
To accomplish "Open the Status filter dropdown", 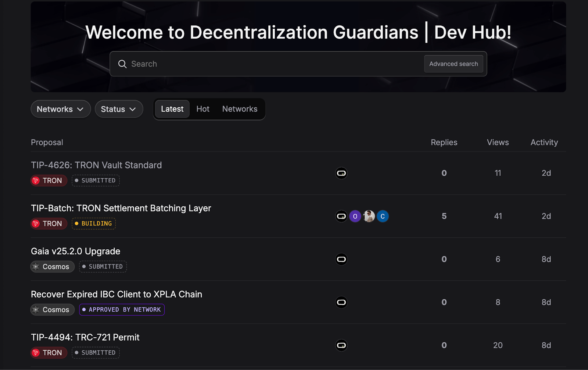I will click(119, 109).
